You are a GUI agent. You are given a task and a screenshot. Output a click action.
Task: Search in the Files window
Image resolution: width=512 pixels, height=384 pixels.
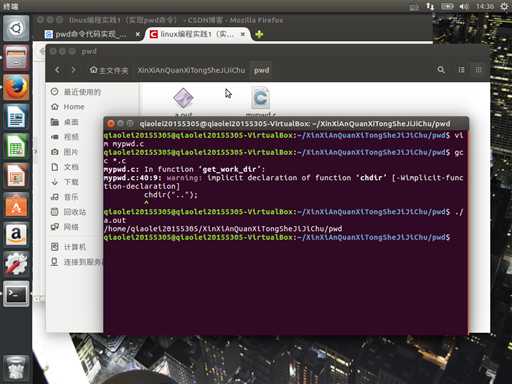[x=441, y=70]
